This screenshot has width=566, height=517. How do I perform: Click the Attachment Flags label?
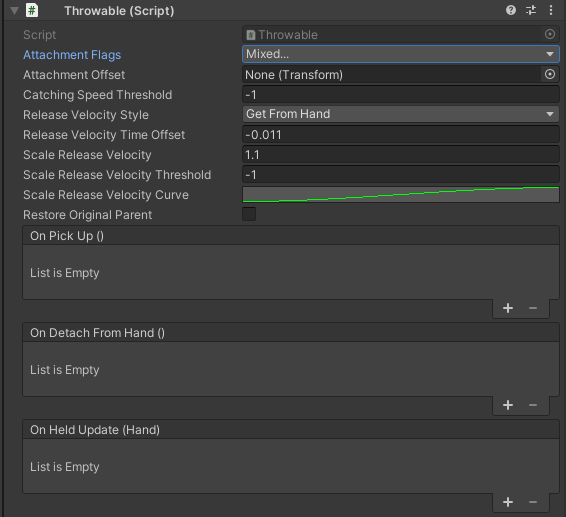pyautogui.click(x=72, y=55)
